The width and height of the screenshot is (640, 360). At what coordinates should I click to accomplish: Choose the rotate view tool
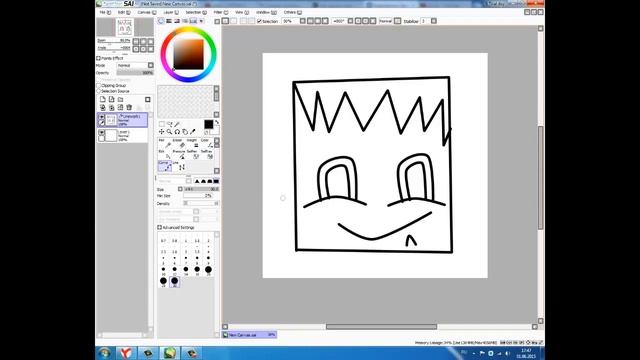click(177, 131)
